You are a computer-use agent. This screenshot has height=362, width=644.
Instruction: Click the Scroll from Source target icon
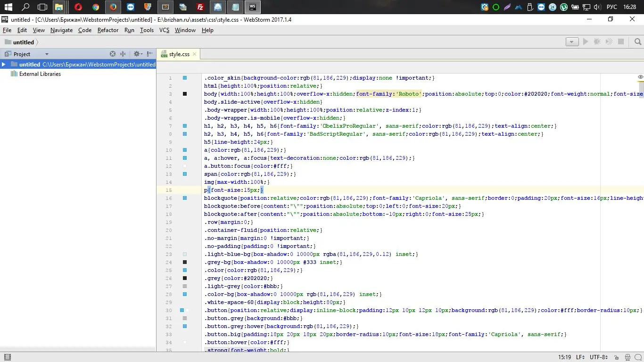tap(113, 54)
